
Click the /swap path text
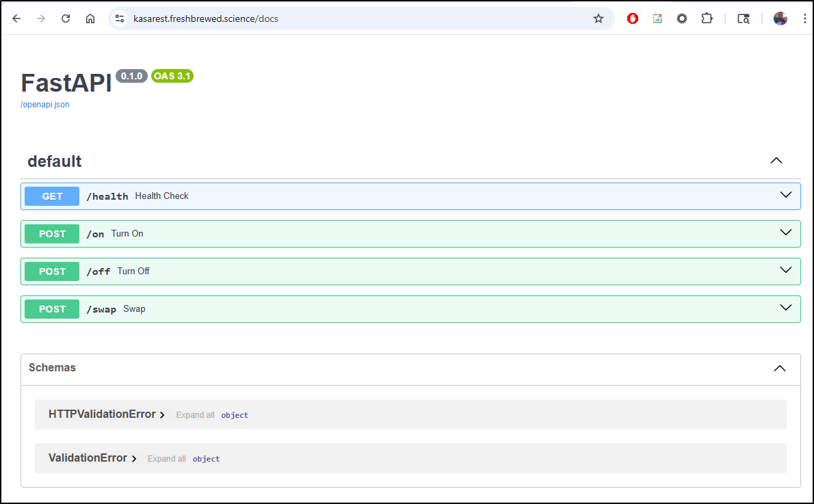[x=101, y=309]
